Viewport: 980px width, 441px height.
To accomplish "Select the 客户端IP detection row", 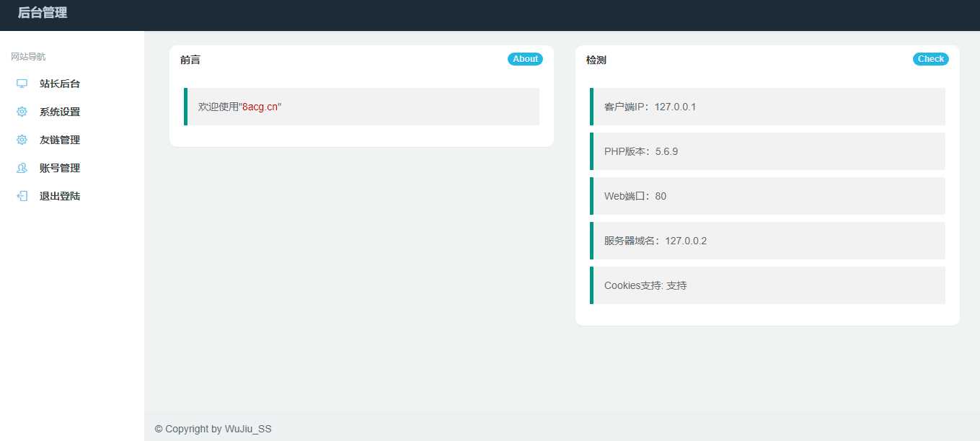I will (767, 107).
